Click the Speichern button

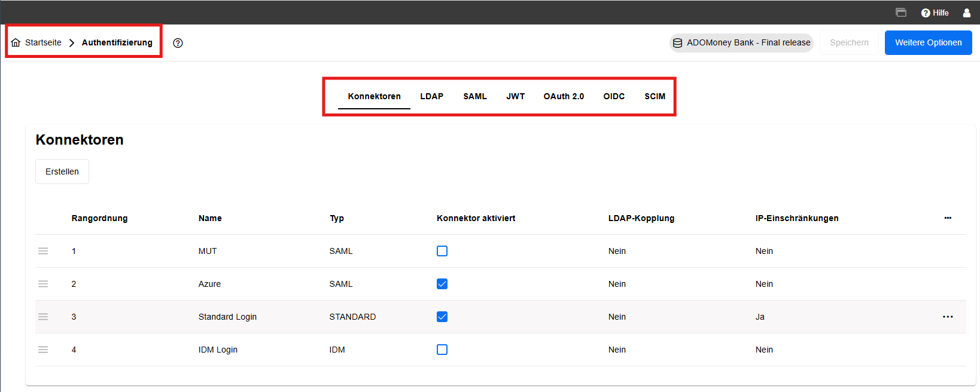[x=849, y=42]
